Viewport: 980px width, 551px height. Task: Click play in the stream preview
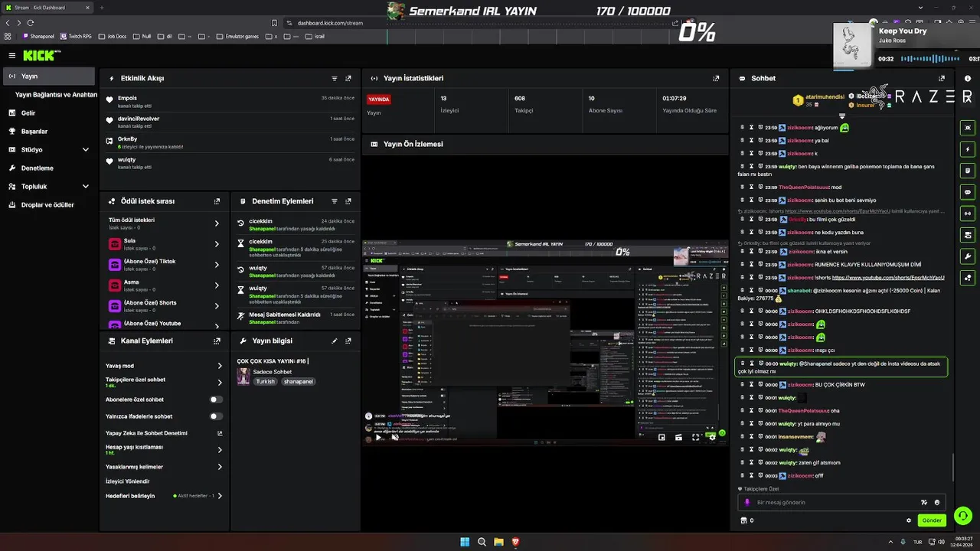[x=378, y=438]
